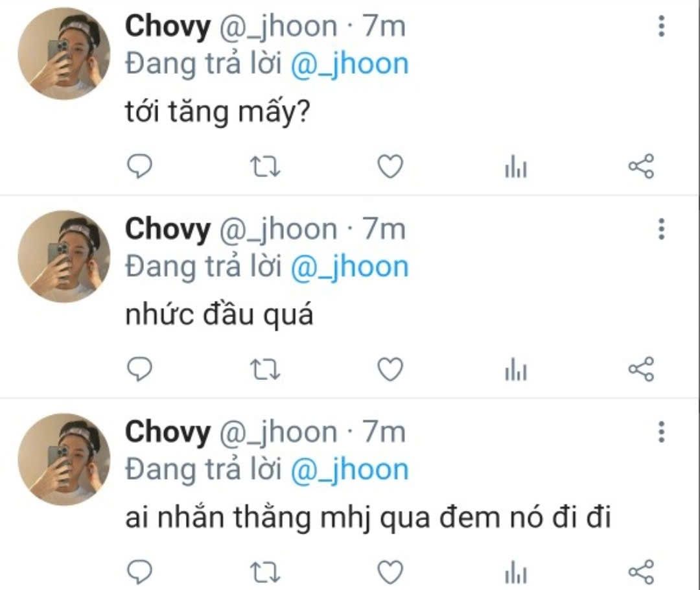Open more options on "tới tăng mấy?" tweet
The height and width of the screenshot is (590, 700).
662,26
